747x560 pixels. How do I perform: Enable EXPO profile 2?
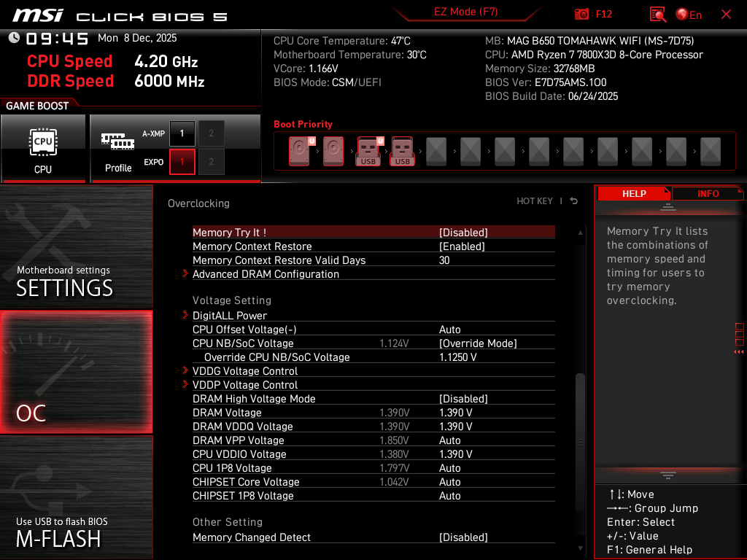[x=211, y=162]
